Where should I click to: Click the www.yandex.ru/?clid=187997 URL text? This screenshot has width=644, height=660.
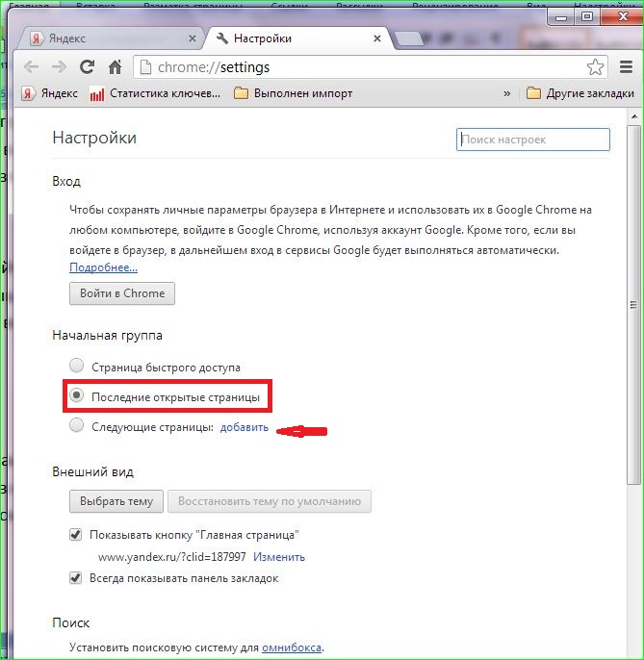[x=172, y=557]
